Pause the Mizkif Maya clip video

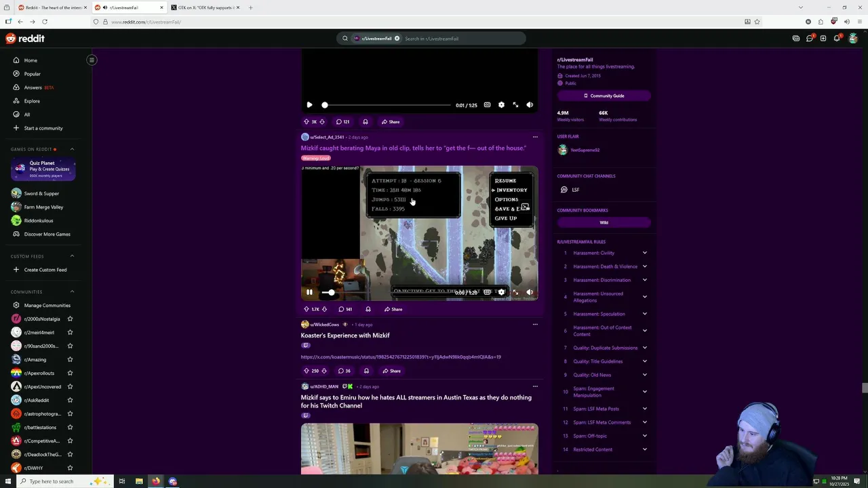309,292
